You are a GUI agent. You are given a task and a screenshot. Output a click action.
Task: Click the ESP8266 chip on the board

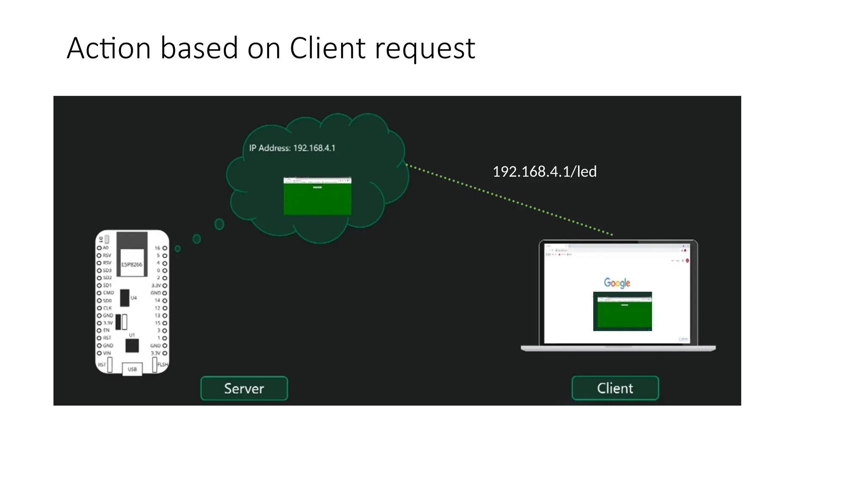(x=132, y=263)
